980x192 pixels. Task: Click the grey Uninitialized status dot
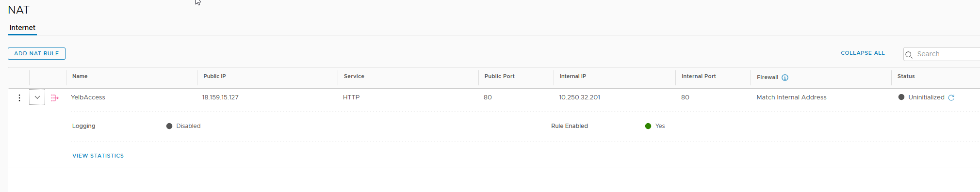[901, 97]
